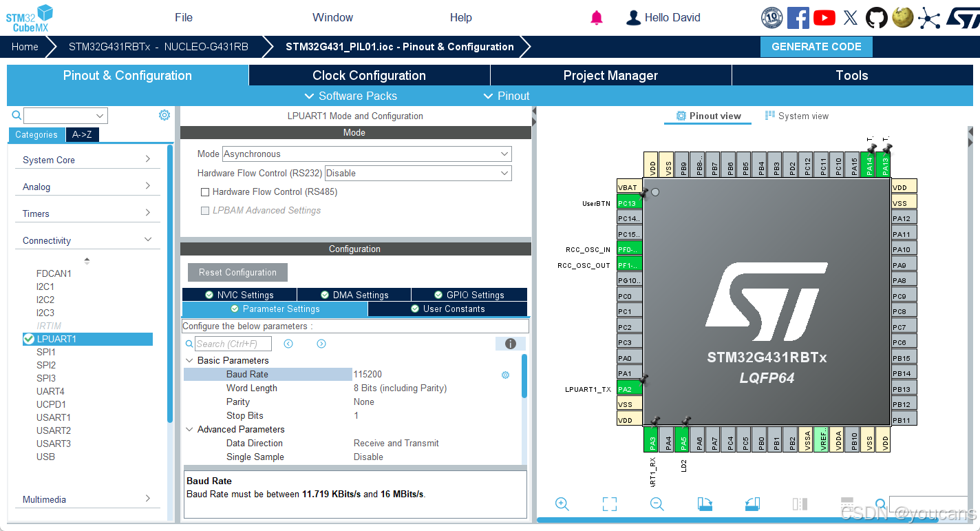Image resolution: width=980 pixels, height=531 pixels.
Task: Expand the System Core category
Action: point(87,160)
